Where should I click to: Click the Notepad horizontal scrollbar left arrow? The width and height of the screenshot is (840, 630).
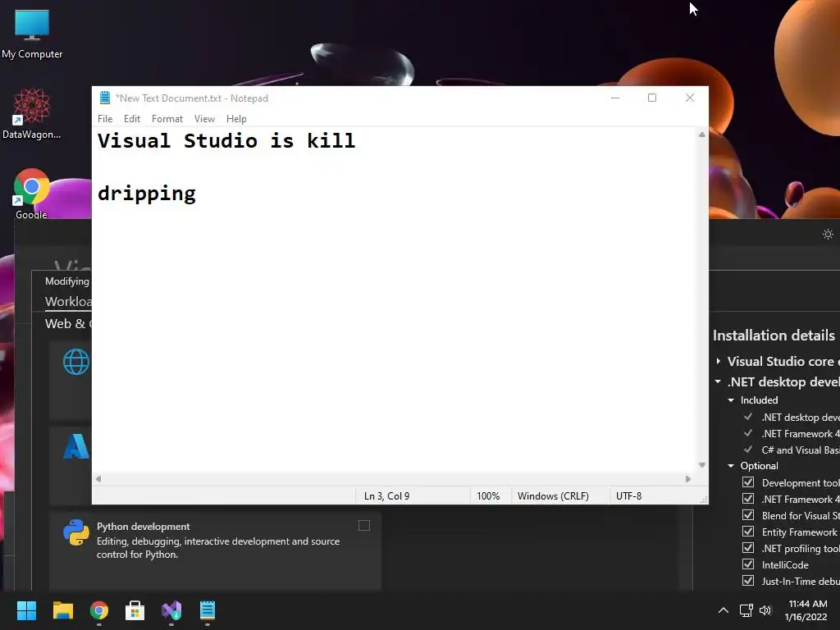[x=98, y=479]
